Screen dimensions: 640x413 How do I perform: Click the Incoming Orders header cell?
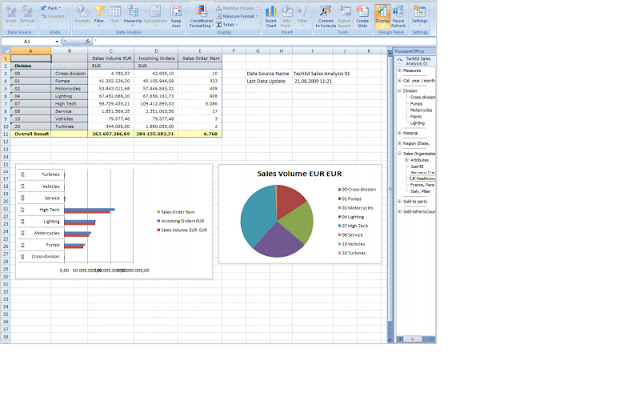point(156,58)
